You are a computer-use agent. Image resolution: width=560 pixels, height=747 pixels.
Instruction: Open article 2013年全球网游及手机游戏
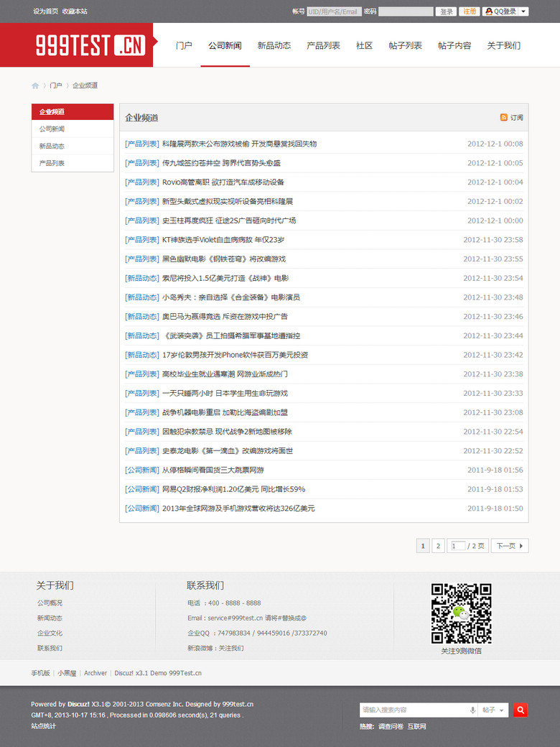click(x=238, y=509)
